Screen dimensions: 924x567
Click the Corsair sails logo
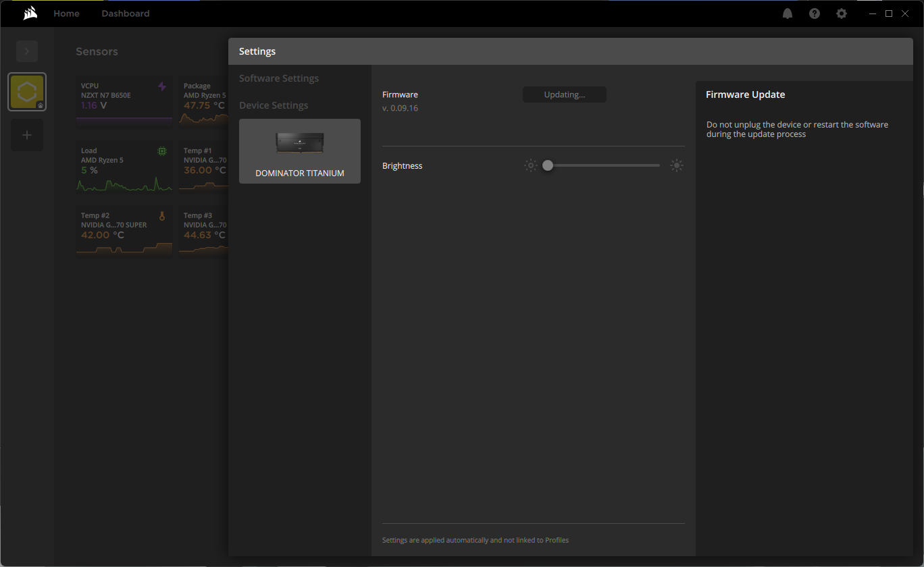pyautogui.click(x=30, y=13)
